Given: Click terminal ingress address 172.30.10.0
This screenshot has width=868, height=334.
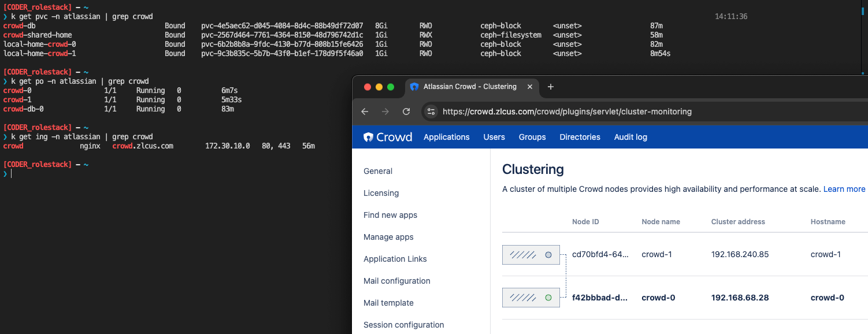Looking at the screenshot, I should click(x=228, y=146).
